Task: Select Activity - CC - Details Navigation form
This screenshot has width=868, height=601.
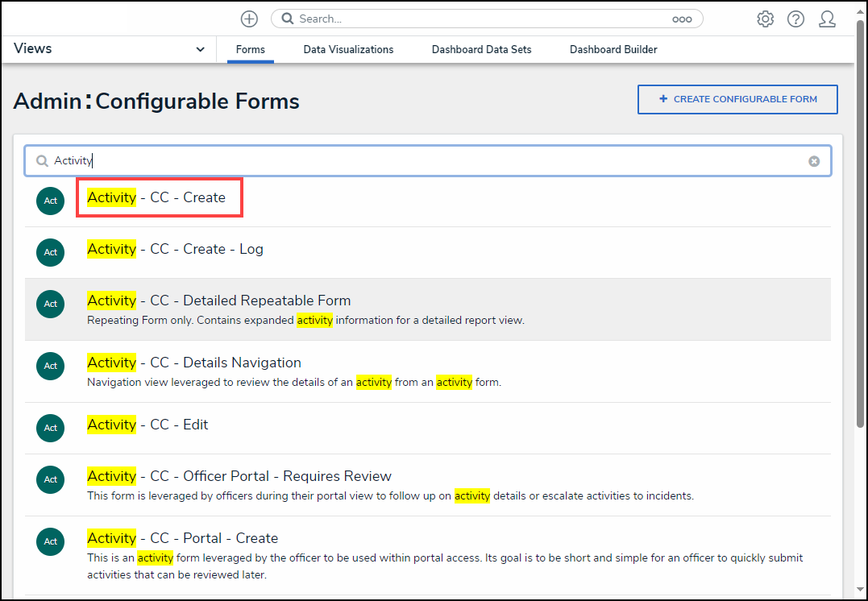Action: [194, 363]
